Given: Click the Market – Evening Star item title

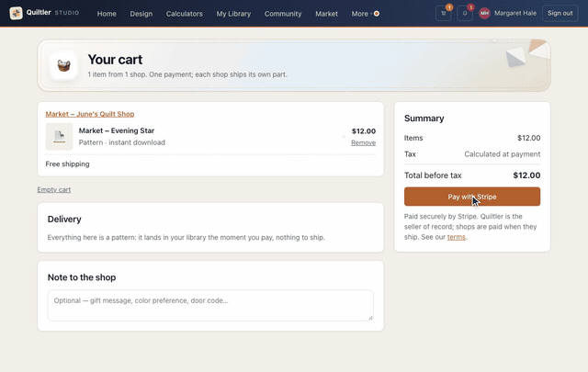Looking at the screenshot, I should 117,130.
